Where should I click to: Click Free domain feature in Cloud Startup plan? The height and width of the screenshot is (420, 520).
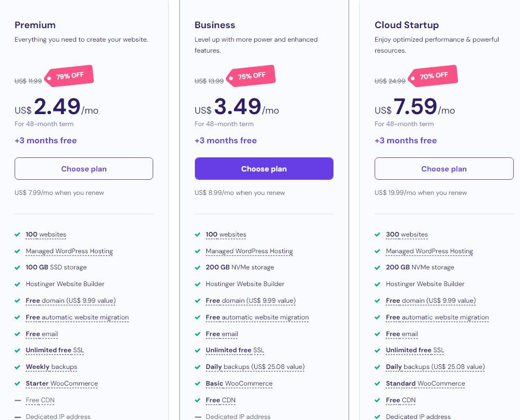coord(431,301)
